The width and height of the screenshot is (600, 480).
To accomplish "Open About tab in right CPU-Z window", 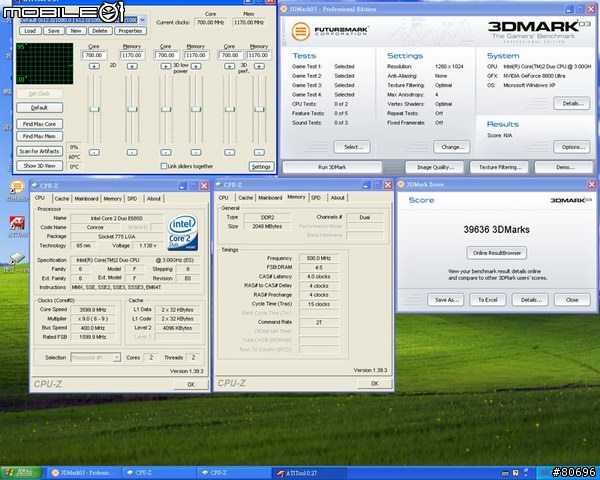I will (338, 198).
